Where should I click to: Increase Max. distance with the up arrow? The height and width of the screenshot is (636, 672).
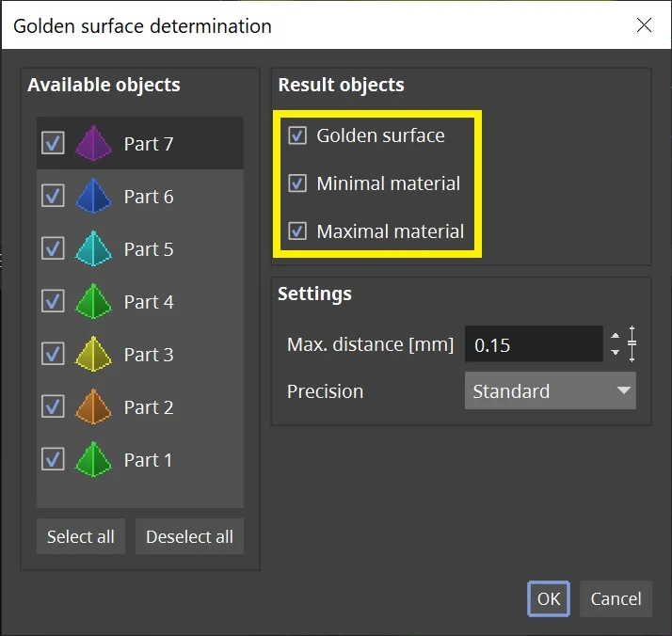[x=615, y=336]
